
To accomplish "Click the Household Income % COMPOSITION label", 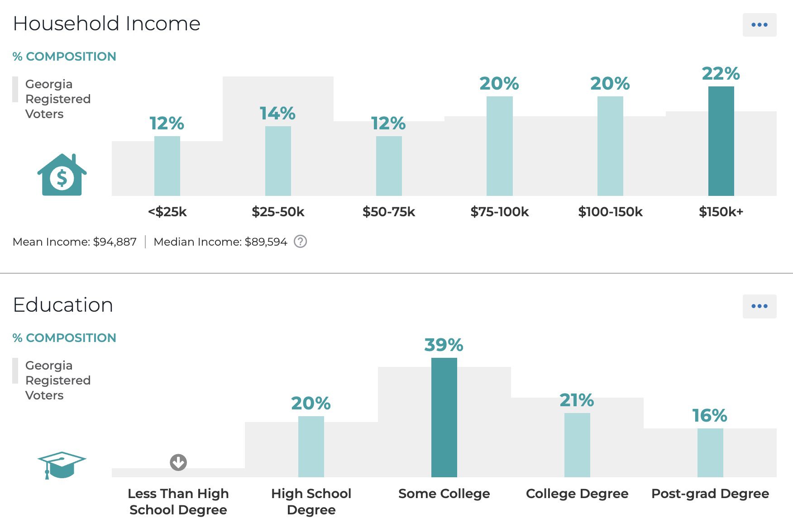I will (64, 57).
